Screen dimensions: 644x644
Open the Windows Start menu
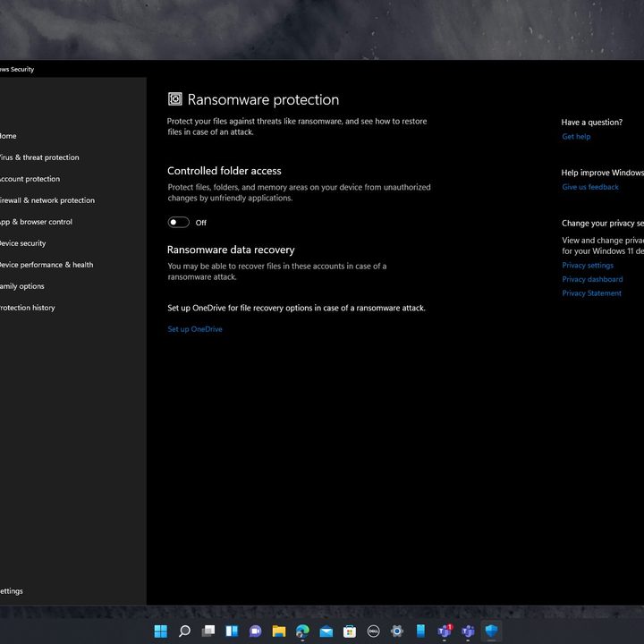(x=161, y=631)
